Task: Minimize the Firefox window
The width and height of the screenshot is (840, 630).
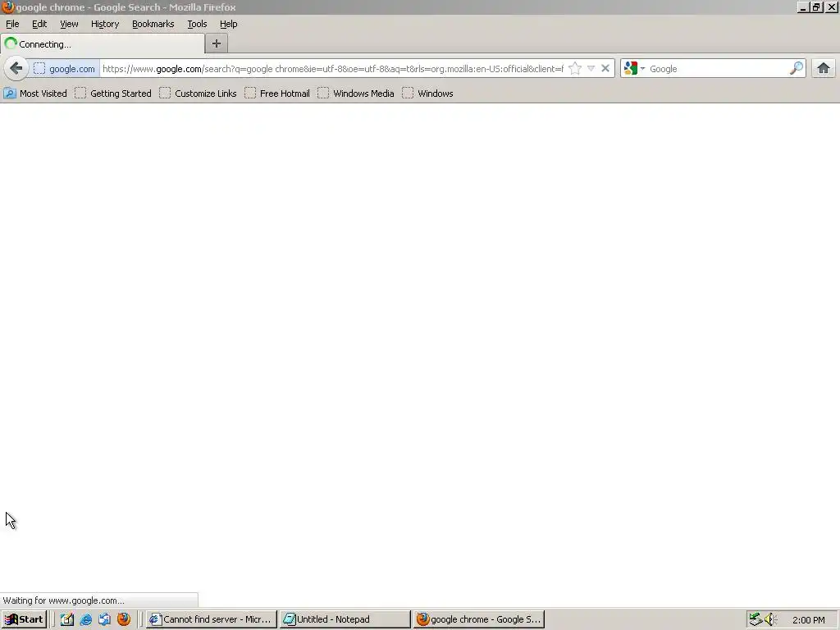Action: coord(802,7)
